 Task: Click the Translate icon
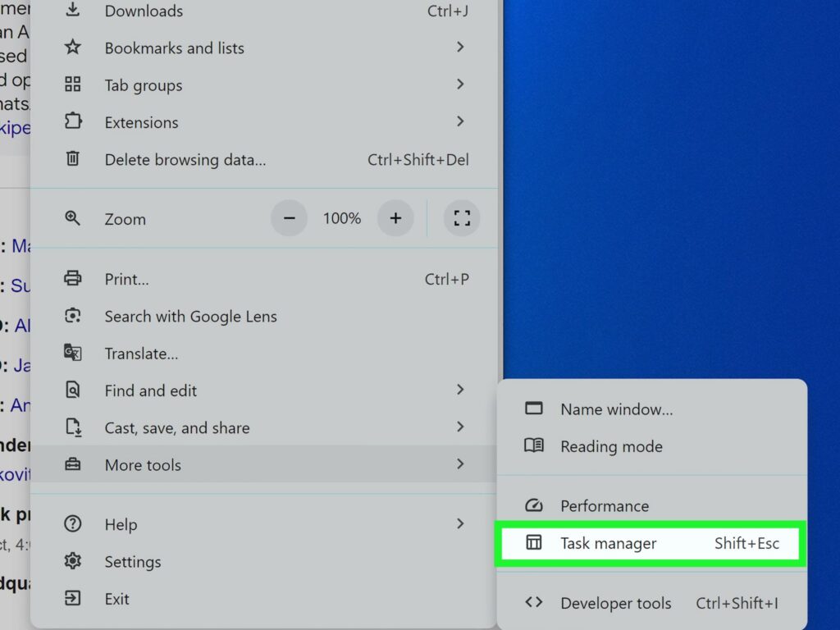click(x=73, y=353)
